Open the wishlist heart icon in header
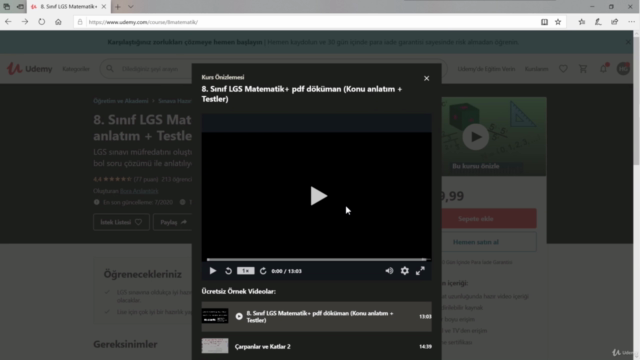The image size is (640, 360). click(563, 69)
